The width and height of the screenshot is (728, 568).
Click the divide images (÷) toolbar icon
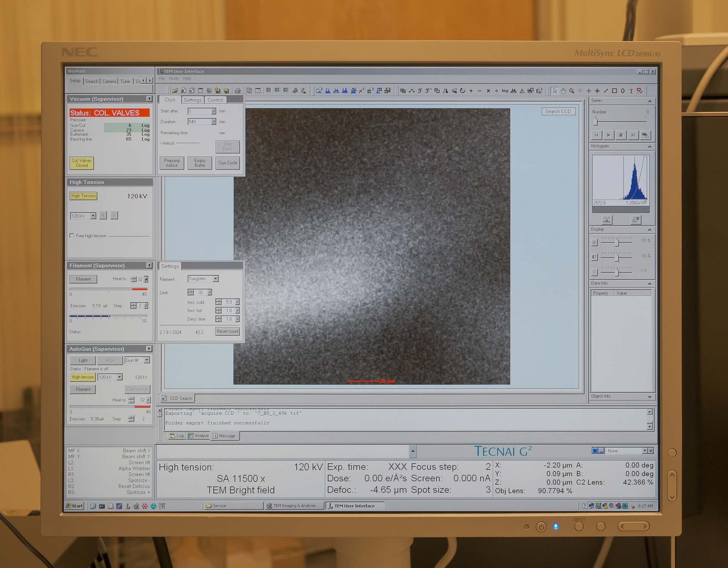pyautogui.click(x=497, y=91)
